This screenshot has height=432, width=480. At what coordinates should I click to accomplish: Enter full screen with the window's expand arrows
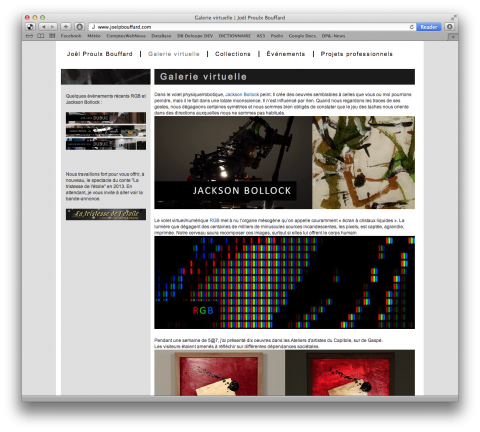453,17
